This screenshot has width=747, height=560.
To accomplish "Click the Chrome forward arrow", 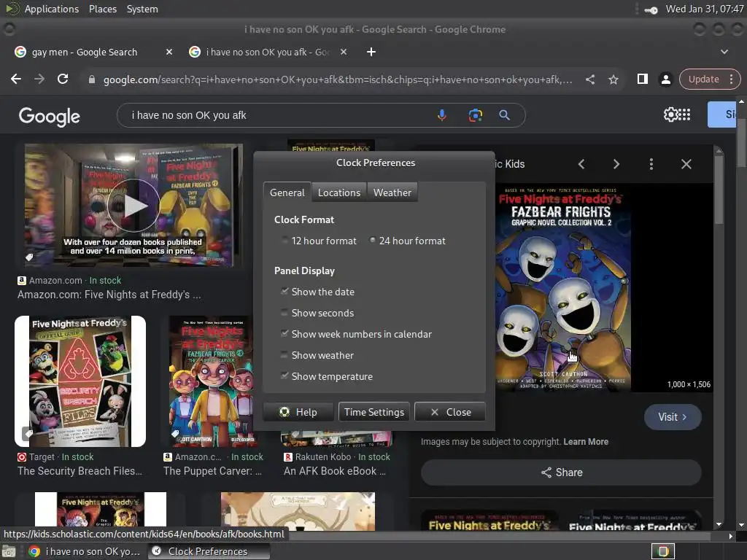I will tap(39, 79).
